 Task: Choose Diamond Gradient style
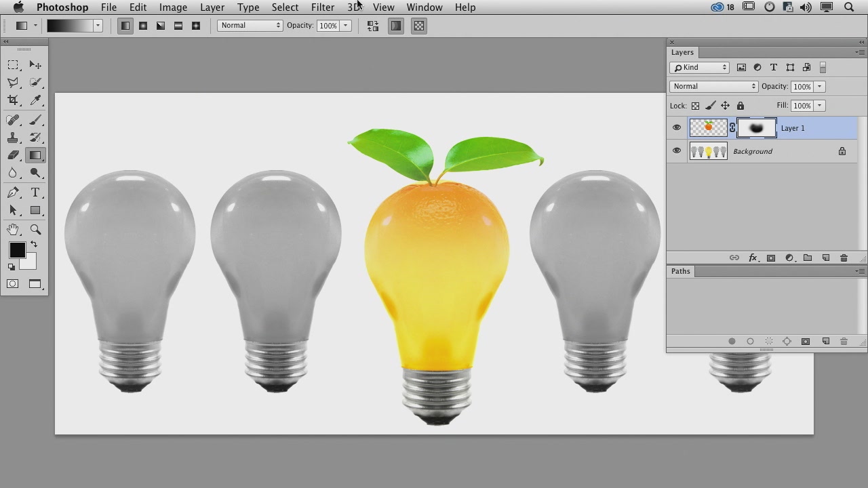[196, 26]
